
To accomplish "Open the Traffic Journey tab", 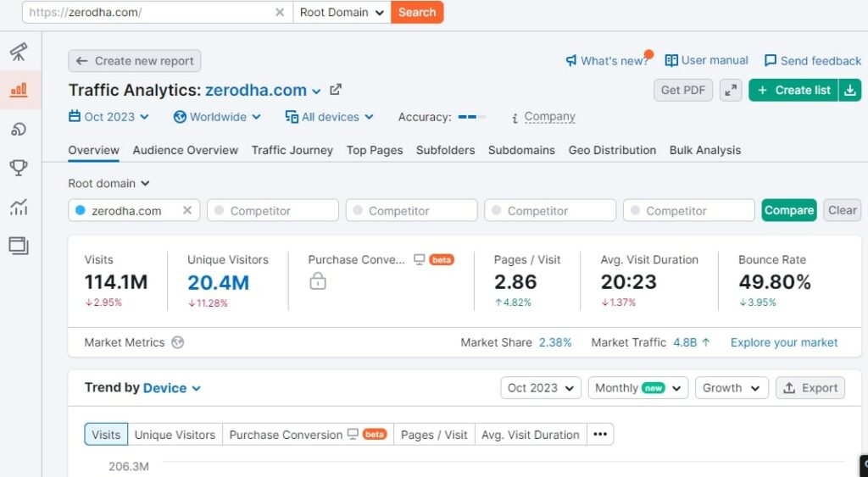I will coord(292,150).
